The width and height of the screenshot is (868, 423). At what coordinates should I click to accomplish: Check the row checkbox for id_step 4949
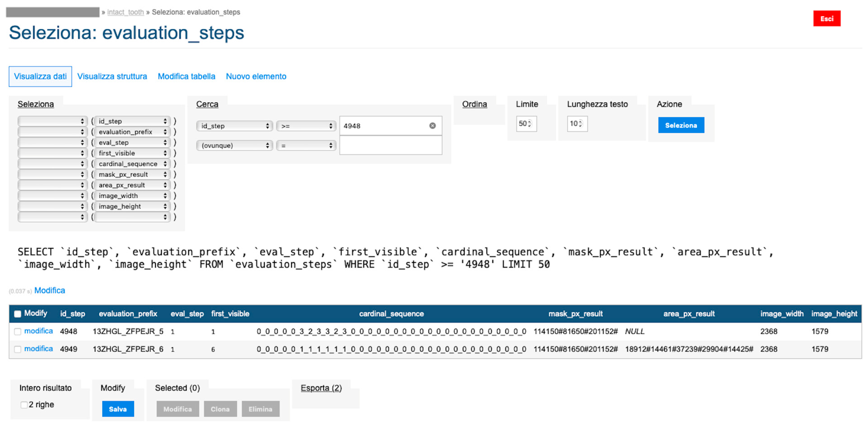point(17,349)
